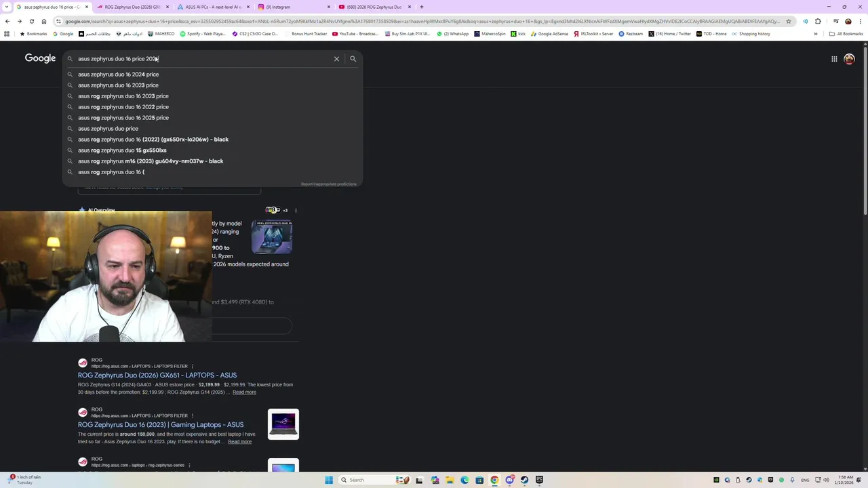
Task: Switch to the Instagram browser tab
Action: (293, 7)
